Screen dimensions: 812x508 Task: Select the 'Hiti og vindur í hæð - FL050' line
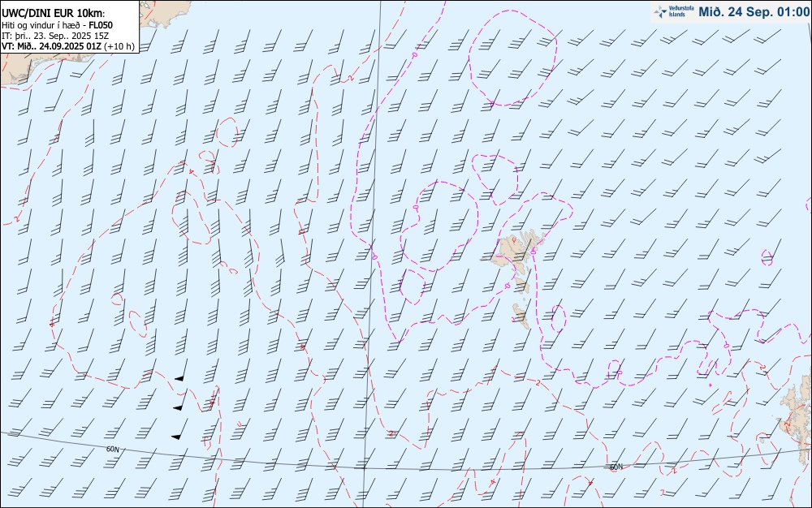[x=57, y=25]
